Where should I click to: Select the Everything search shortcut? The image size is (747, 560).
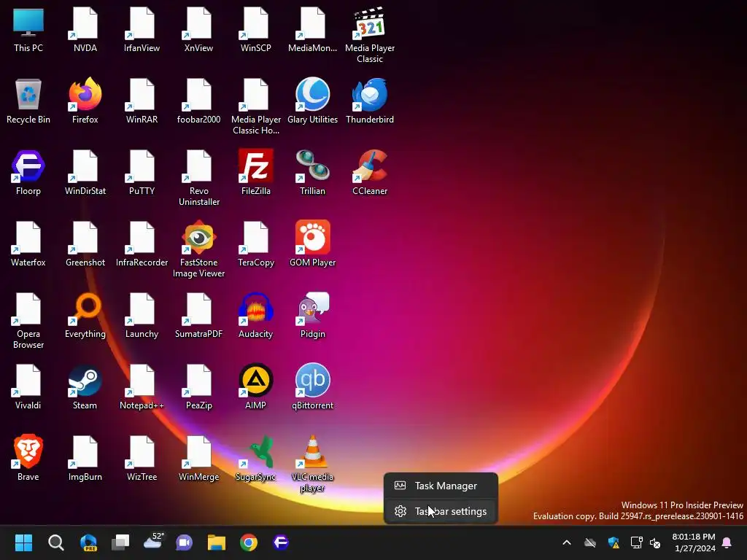click(85, 315)
